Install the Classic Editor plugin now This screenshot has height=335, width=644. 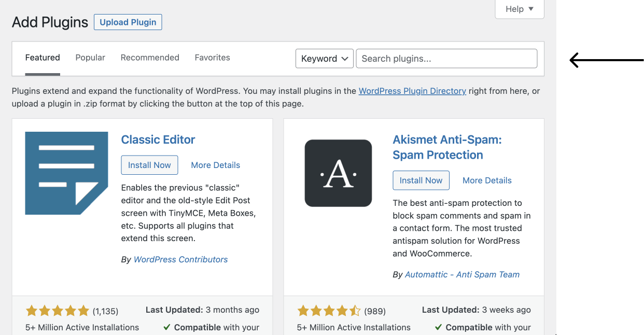[149, 165]
